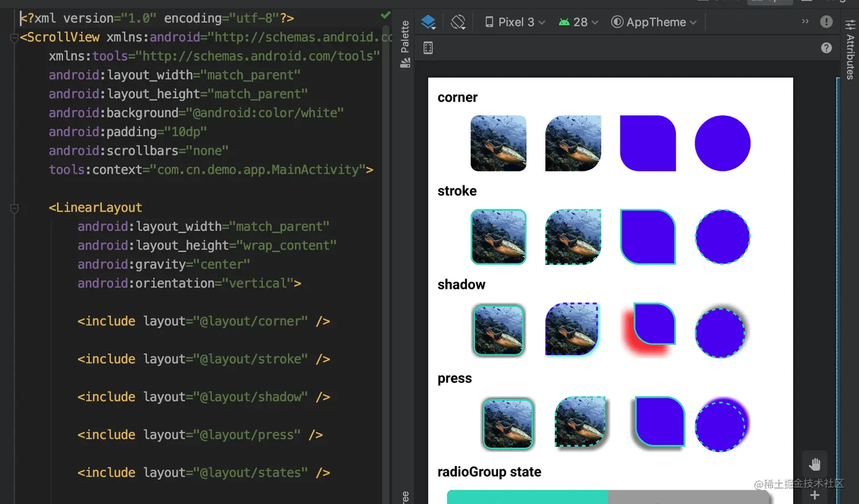This screenshot has width=859, height=504.
Task: Open the API level 28 dropdown
Action: click(579, 22)
